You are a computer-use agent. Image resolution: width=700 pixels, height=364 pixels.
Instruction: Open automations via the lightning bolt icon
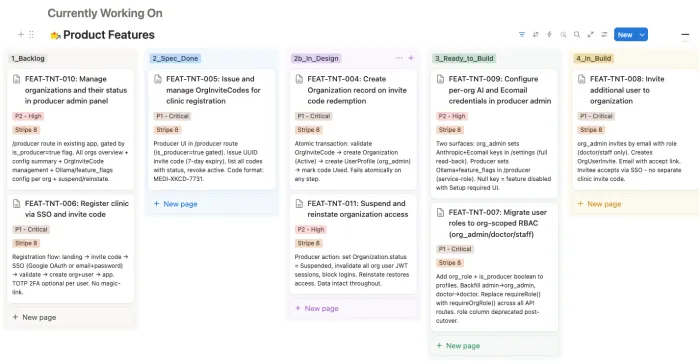[x=549, y=34]
